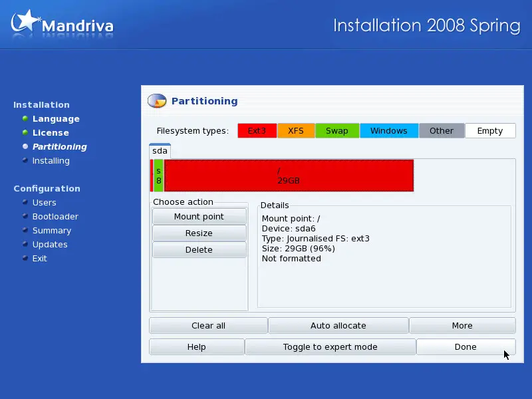The height and width of the screenshot is (399, 532).
Task: Click the Installation section heading
Action: (x=41, y=105)
